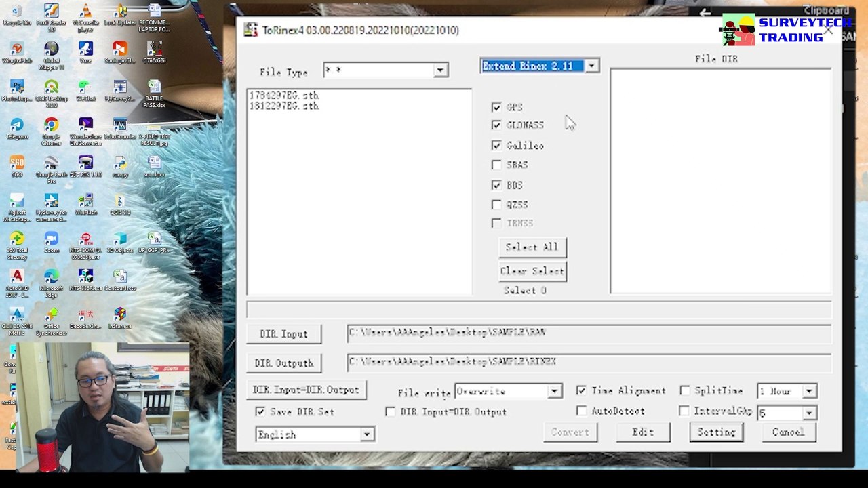This screenshot has width=868, height=488.
Task: Launch the inStar.exe desktop icon
Action: (x=120, y=319)
